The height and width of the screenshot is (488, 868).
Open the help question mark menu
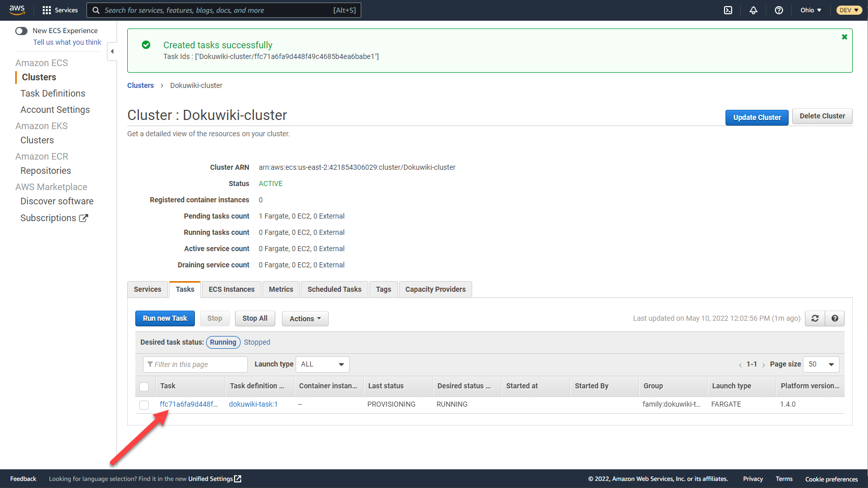point(779,10)
